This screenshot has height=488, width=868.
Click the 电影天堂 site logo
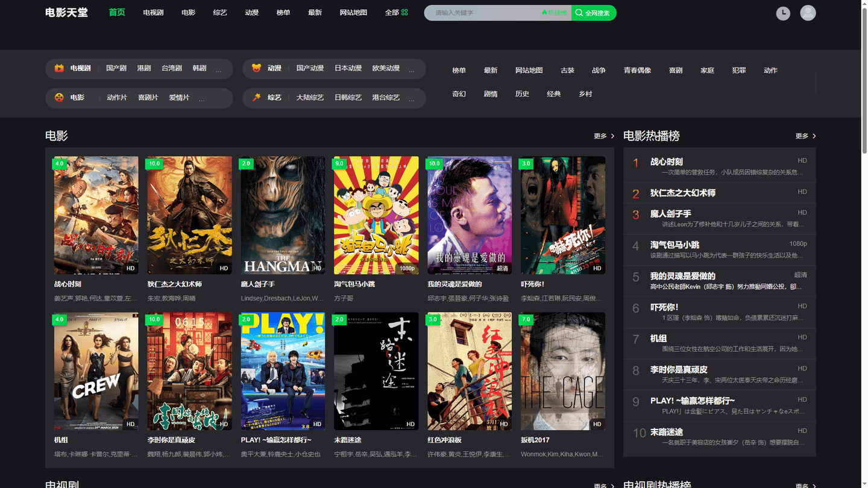pos(66,13)
